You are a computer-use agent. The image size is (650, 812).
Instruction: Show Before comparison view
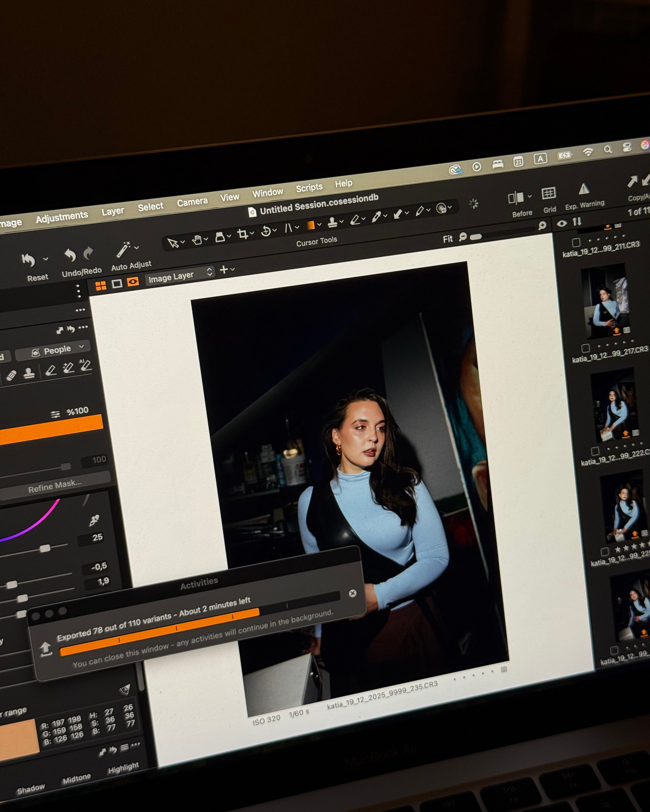click(x=516, y=198)
